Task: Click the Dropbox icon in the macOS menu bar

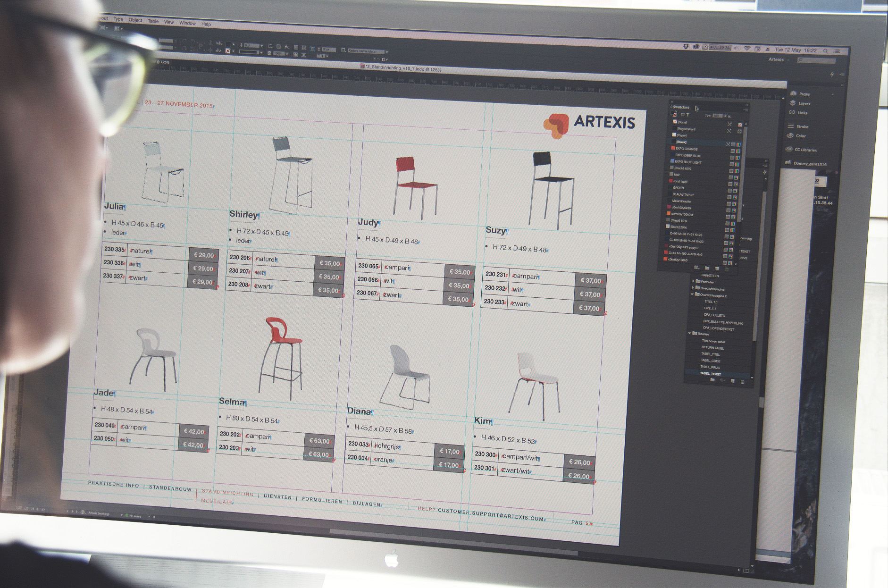Action: tap(686, 46)
